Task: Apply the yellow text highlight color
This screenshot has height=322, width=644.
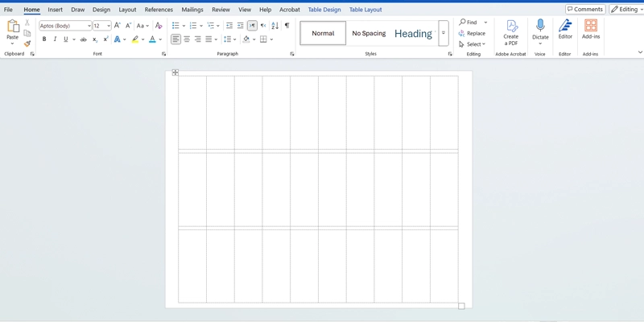Action: (x=135, y=39)
